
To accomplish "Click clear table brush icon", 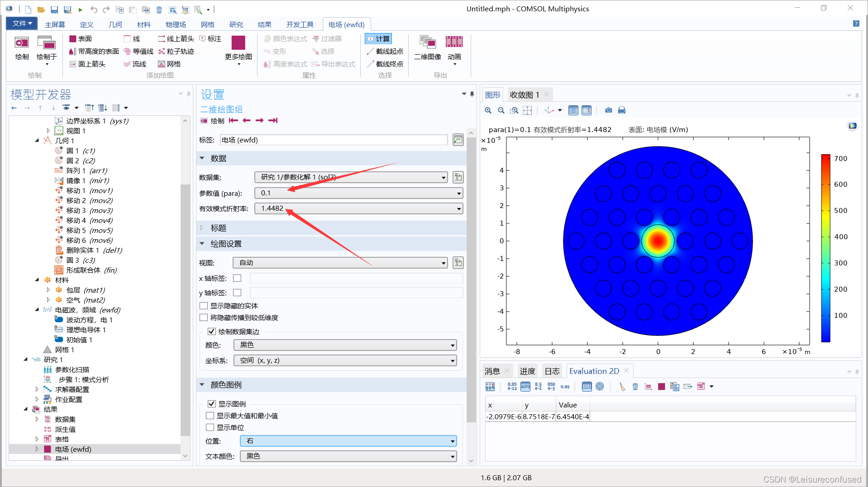I will point(622,387).
